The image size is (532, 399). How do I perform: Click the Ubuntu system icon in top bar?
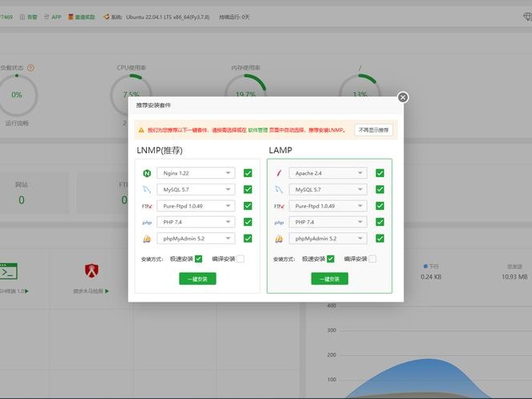[x=106, y=17]
